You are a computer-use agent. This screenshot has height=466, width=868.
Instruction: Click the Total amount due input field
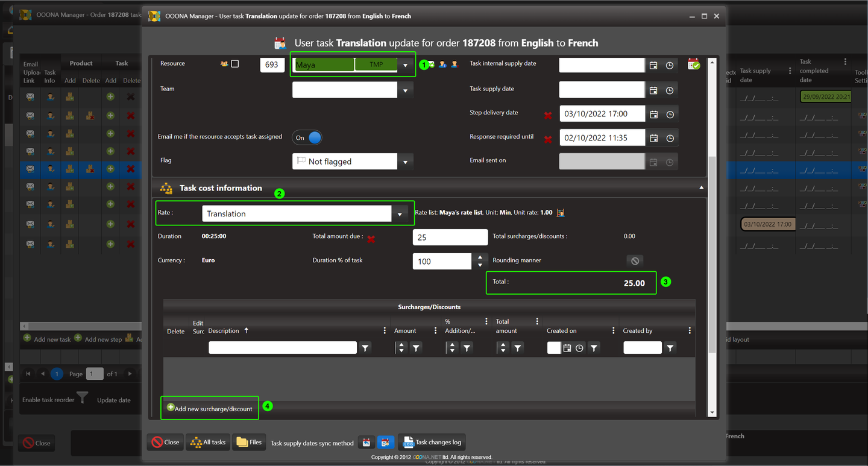point(450,238)
